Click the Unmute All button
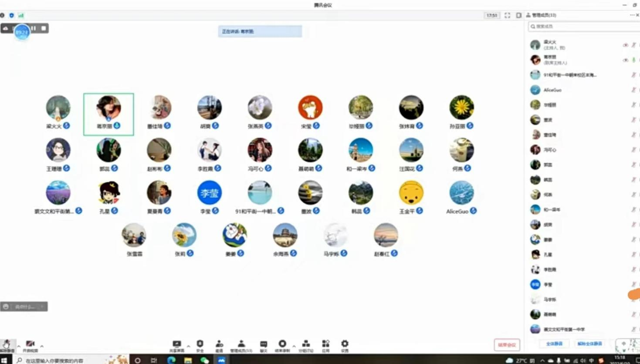The image size is (640, 364). pos(589,344)
